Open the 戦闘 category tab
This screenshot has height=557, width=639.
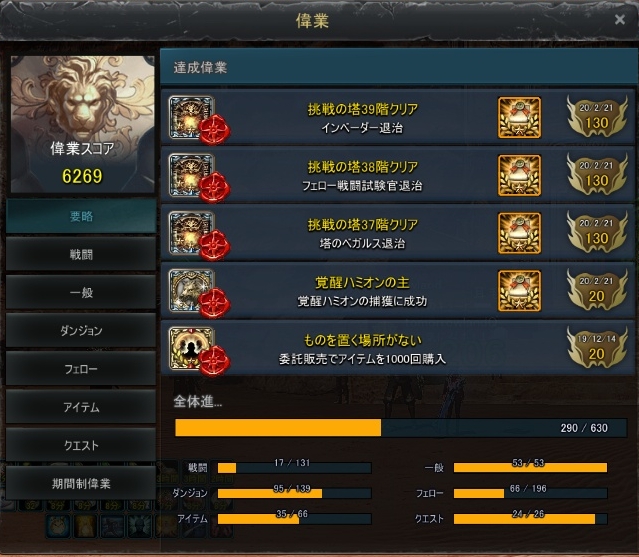click(81, 255)
